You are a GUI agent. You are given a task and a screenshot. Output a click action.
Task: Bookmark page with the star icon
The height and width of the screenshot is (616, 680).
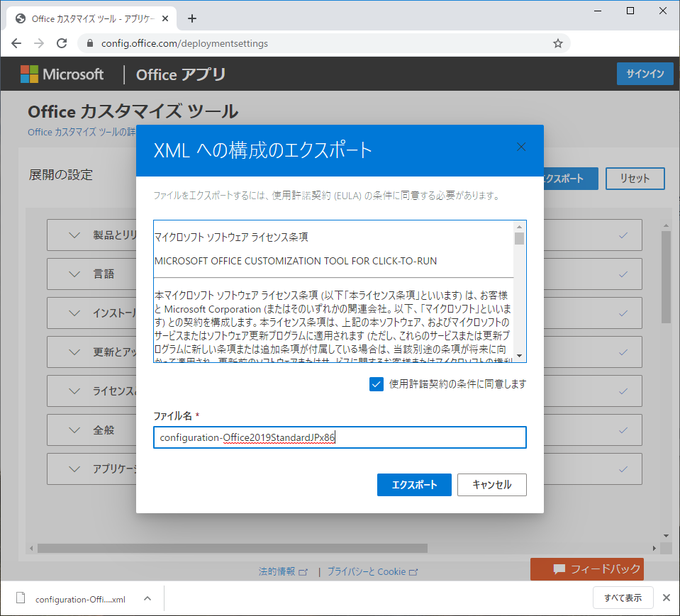point(558,43)
